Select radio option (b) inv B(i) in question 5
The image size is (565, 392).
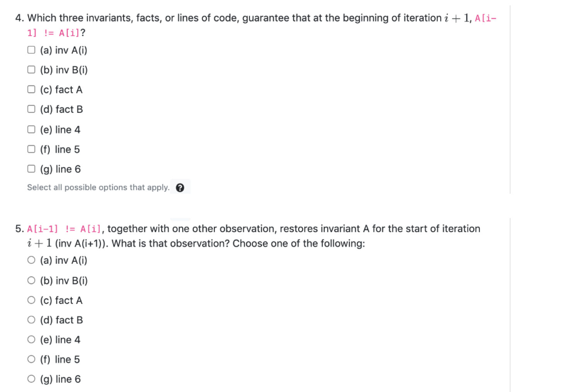(x=31, y=280)
